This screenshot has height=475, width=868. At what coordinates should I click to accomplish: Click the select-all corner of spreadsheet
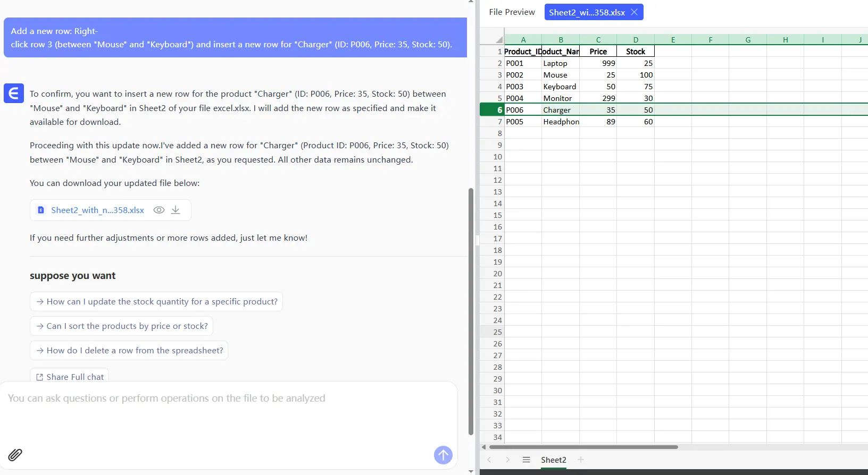point(498,40)
